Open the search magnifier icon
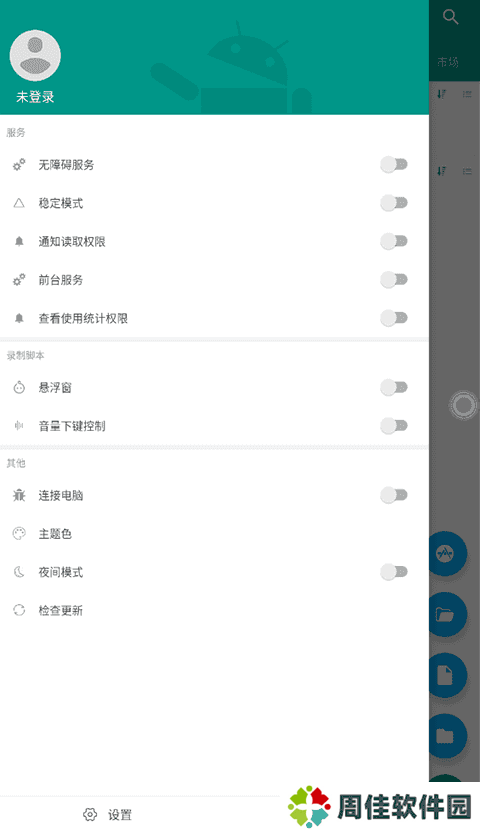The image size is (480, 832). [x=450, y=17]
